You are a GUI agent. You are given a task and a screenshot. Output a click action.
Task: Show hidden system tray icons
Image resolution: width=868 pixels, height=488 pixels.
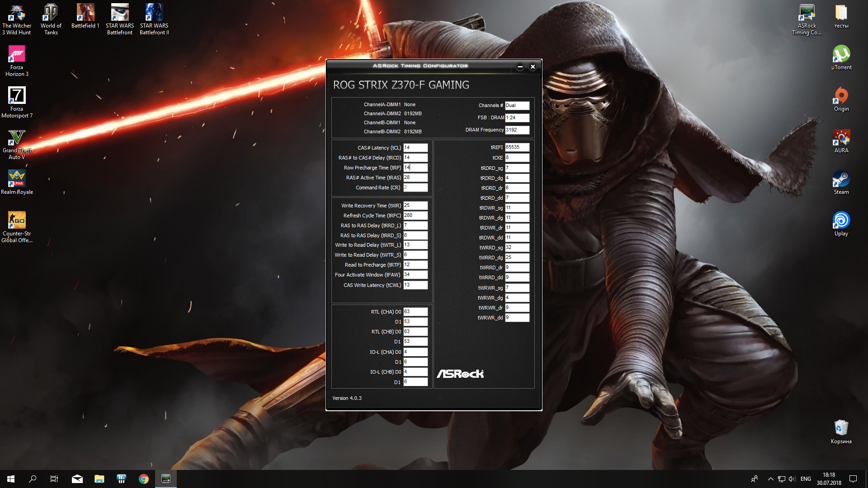click(x=770, y=479)
